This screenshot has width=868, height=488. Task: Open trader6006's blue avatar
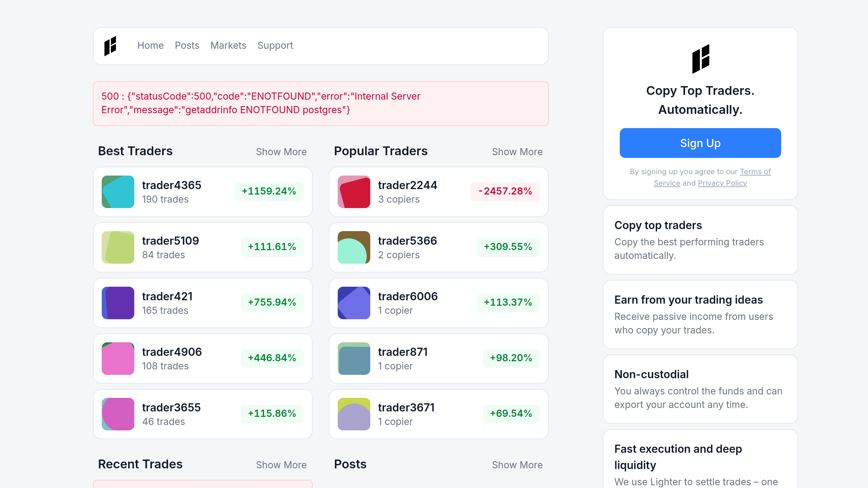354,303
